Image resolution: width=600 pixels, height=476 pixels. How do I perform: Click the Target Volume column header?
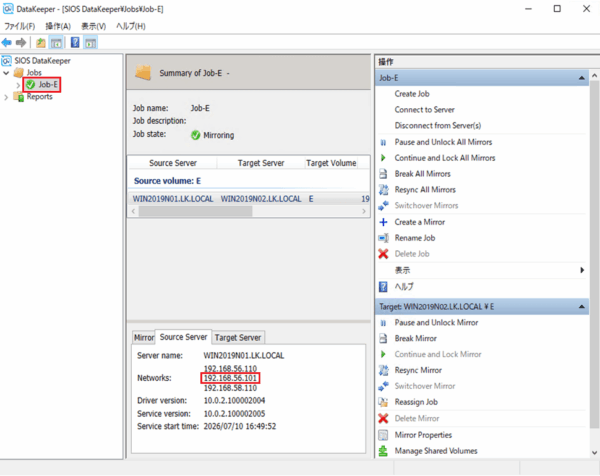point(331,163)
